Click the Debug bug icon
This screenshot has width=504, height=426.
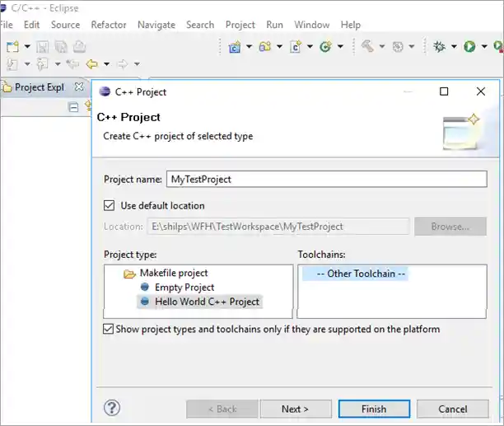[x=439, y=47]
